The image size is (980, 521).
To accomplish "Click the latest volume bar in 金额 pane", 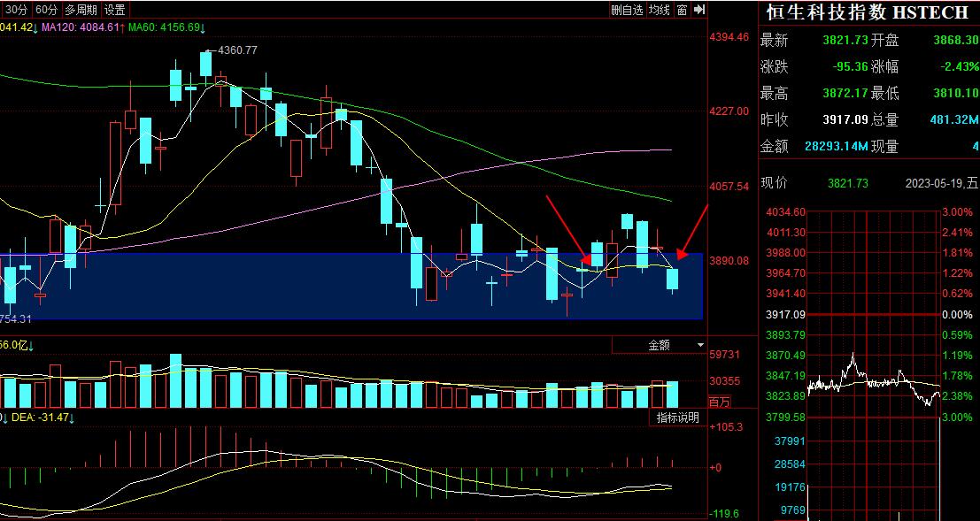I will pyautogui.click(x=673, y=395).
